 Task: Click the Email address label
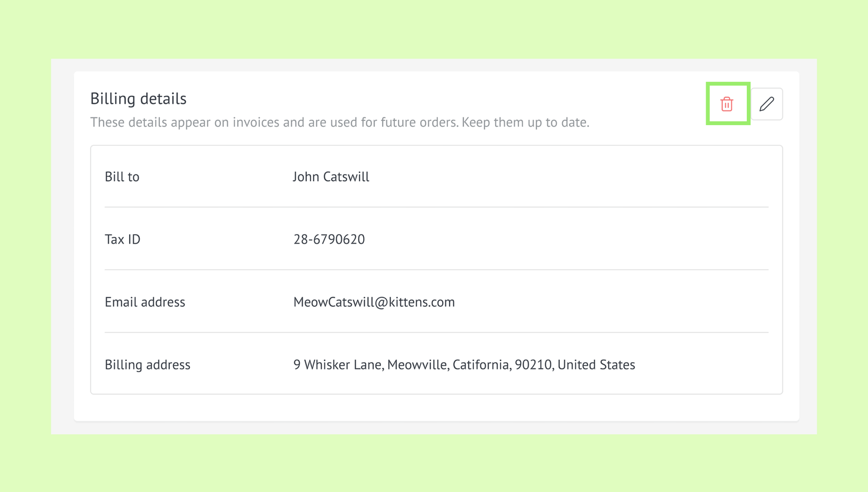(145, 302)
